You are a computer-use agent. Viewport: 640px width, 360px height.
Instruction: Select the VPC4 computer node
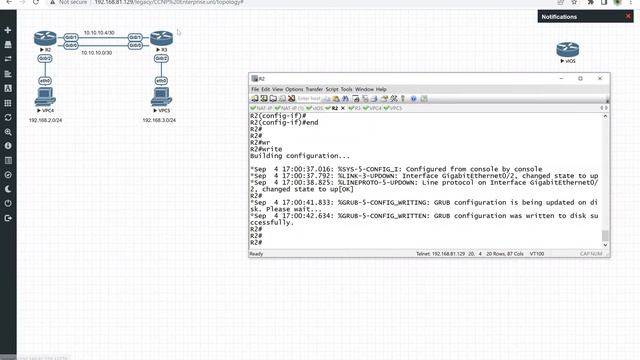coord(45,97)
